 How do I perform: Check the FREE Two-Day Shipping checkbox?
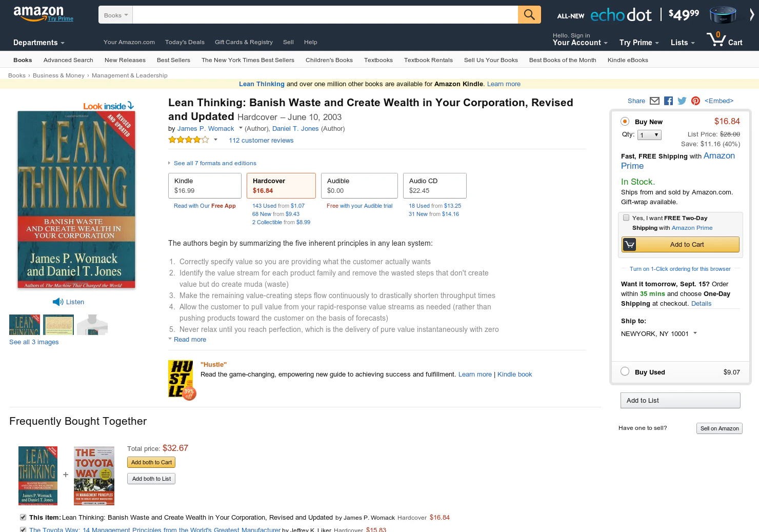(x=626, y=218)
